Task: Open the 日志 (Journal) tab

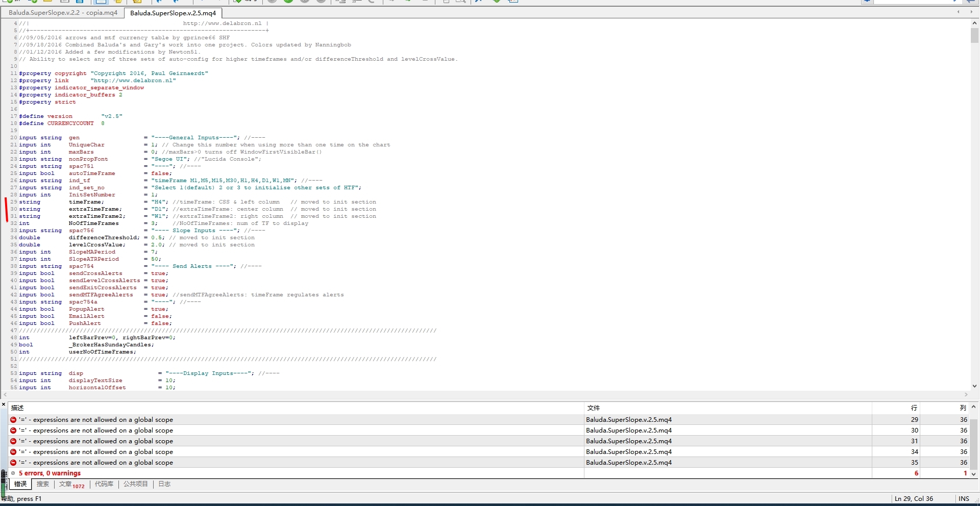Action: click(x=164, y=484)
